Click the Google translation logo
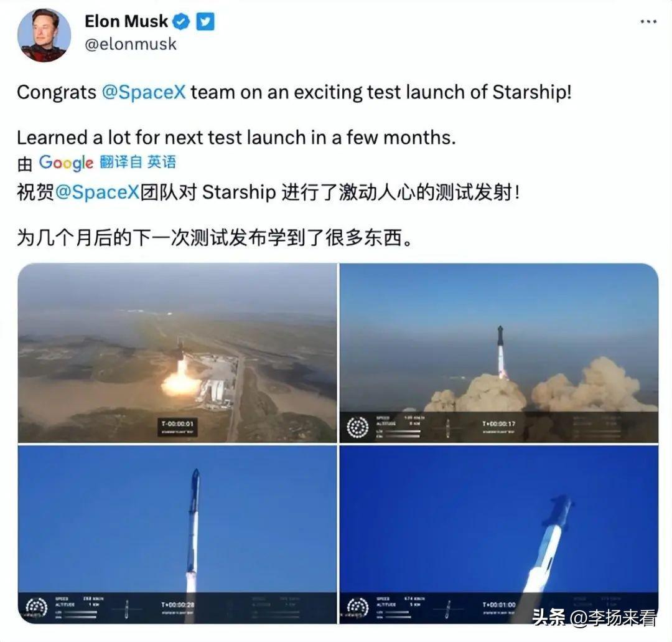672x642 pixels. (66, 163)
